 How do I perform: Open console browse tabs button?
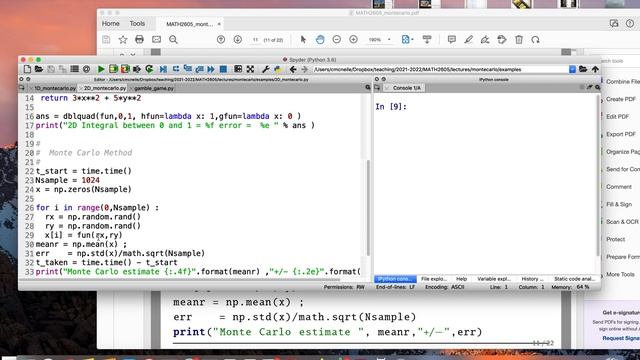point(377,88)
